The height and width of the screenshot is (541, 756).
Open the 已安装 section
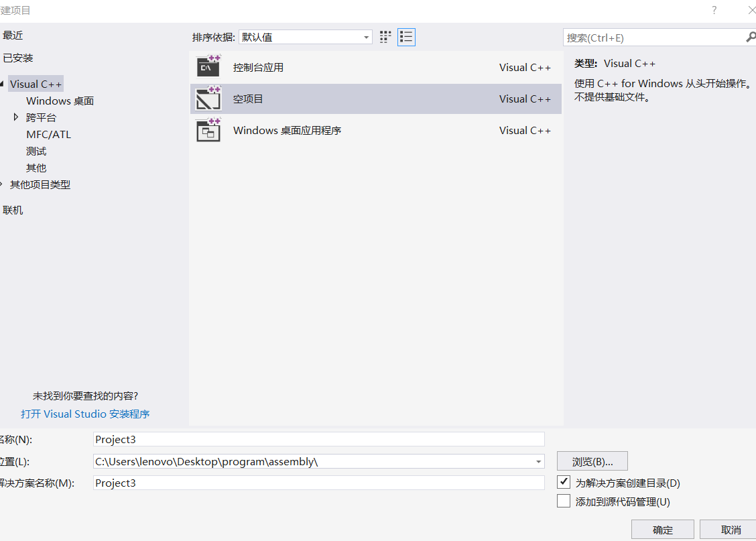click(x=18, y=58)
